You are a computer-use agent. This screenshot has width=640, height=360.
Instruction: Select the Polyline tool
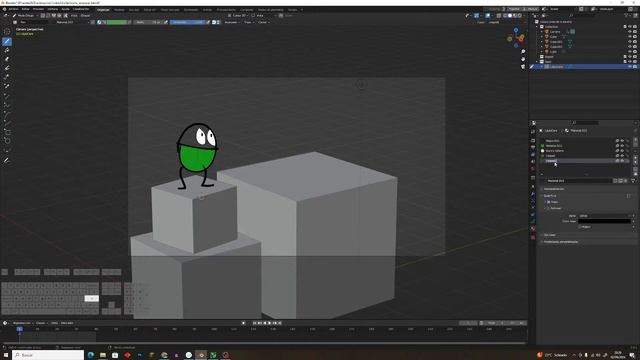[x=7, y=105]
